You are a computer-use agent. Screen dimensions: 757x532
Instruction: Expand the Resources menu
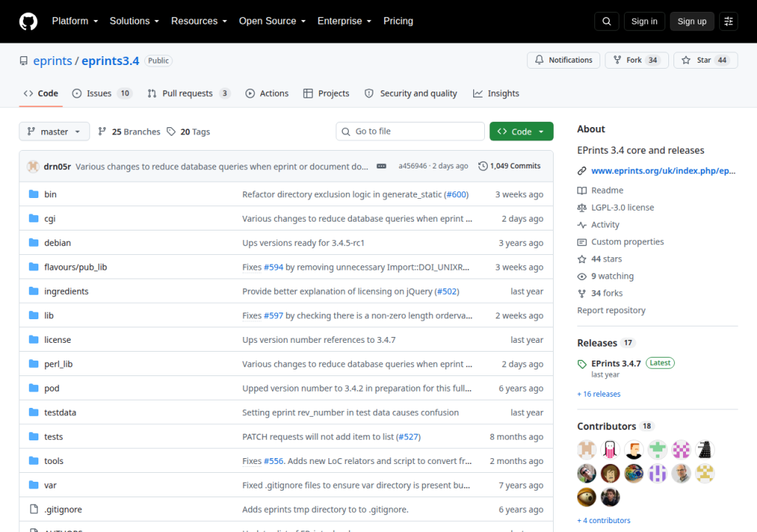199,21
